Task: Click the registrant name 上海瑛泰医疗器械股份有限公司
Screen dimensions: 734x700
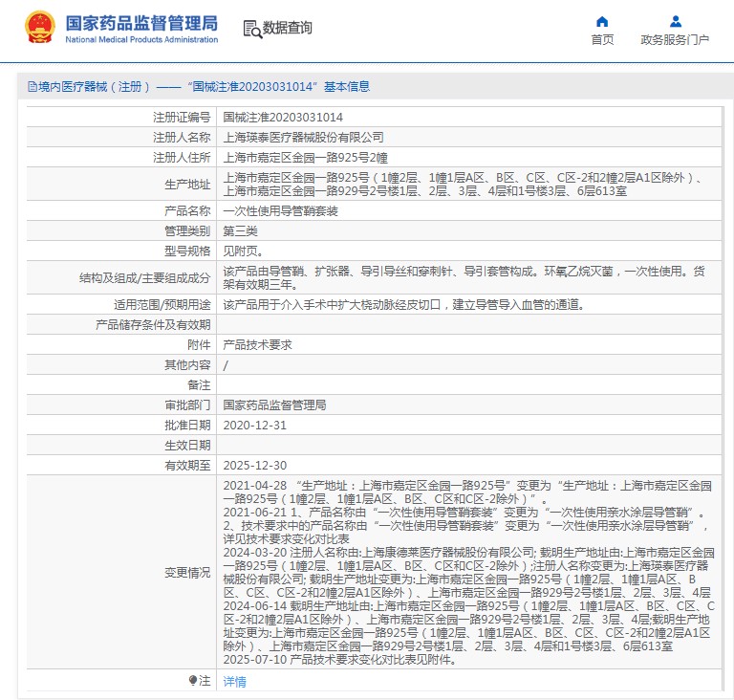Action: coord(303,137)
